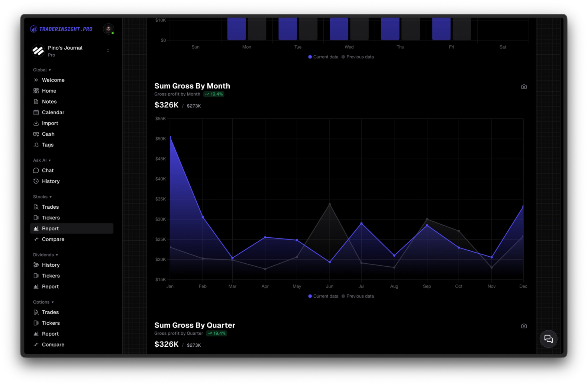Click the $273K previous value under Sum Gross By Quarter
Viewport: 588px width, 385px height.
tap(194, 345)
